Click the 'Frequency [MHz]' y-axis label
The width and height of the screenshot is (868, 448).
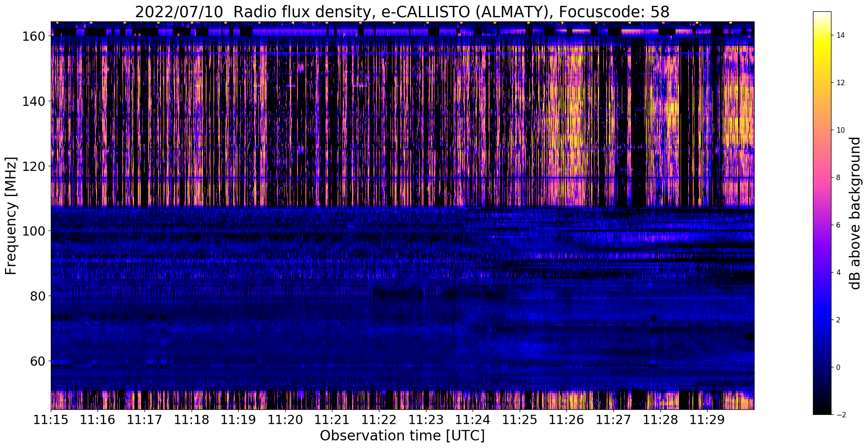click(11, 216)
